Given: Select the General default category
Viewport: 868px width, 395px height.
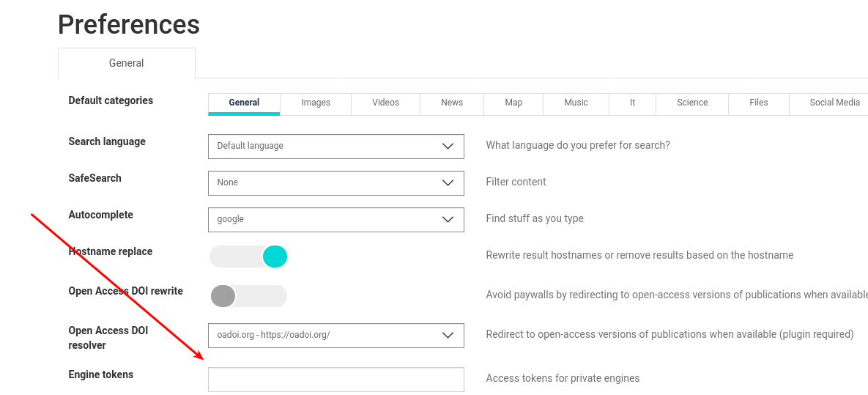Looking at the screenshot, I should click(x=244, y=103).
